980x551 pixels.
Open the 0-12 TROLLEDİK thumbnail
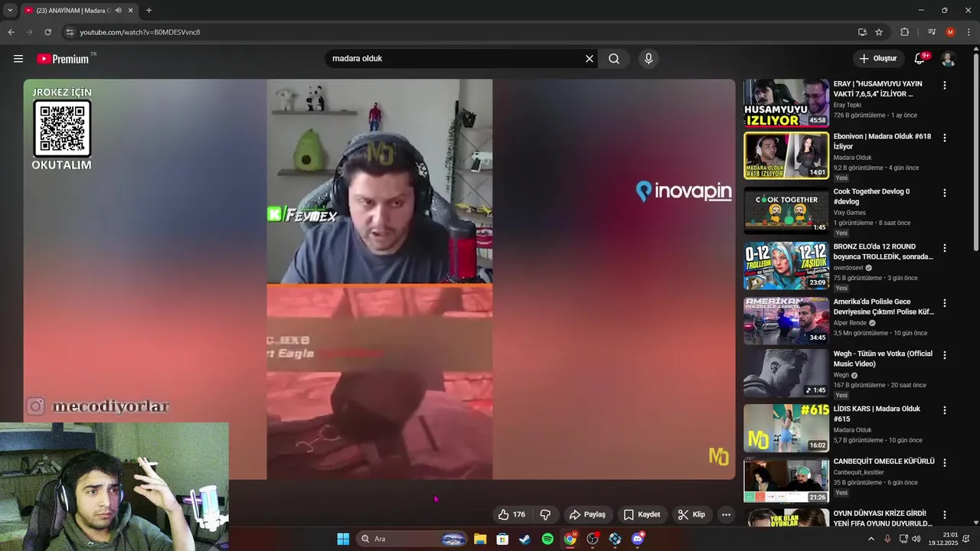[x=786, y=266]
